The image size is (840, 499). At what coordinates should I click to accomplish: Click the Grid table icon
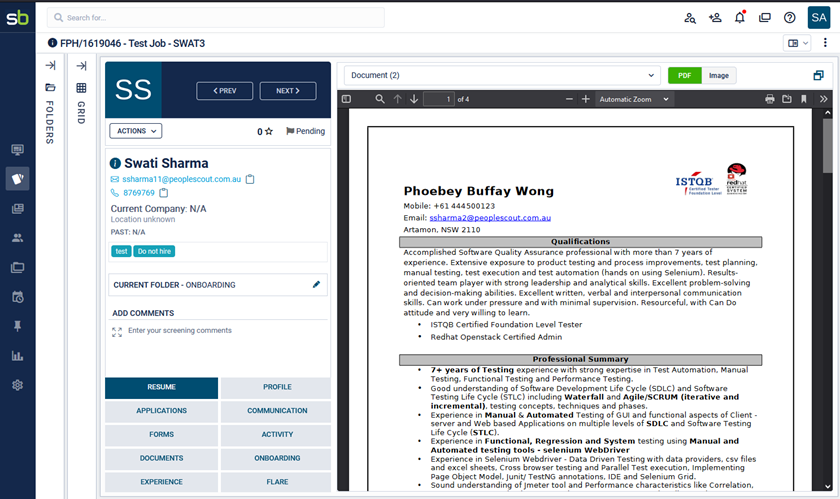point(81,88)
